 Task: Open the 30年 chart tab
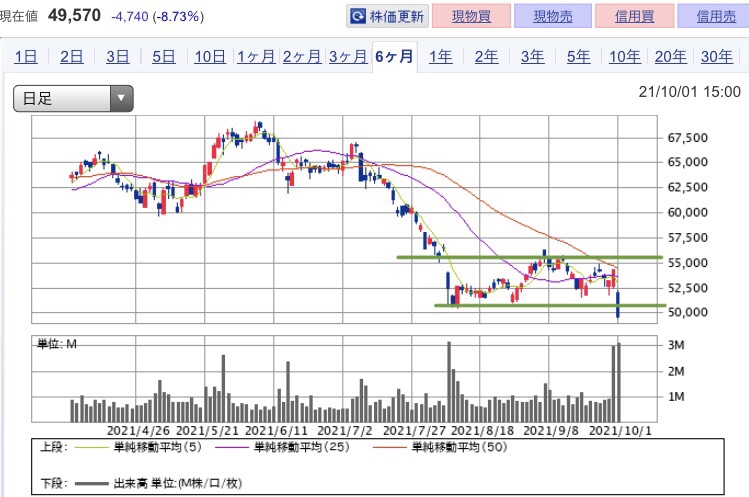[717, 57]
